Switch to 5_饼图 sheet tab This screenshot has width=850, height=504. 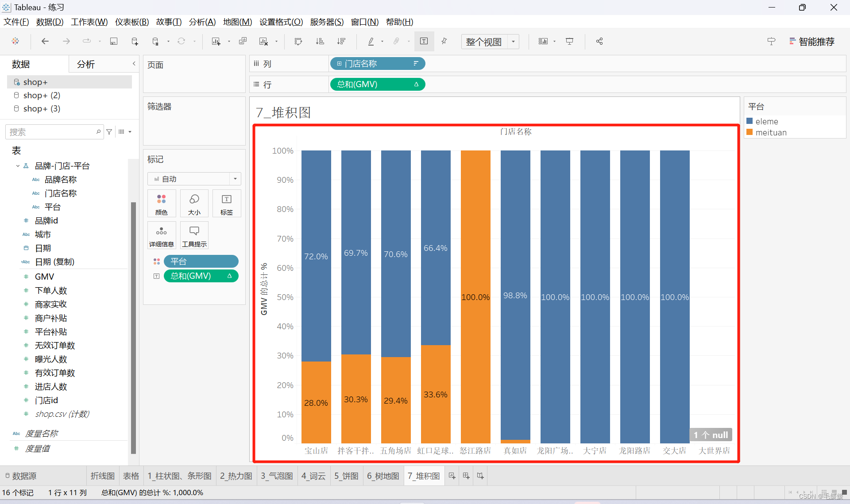coord(346,476)
